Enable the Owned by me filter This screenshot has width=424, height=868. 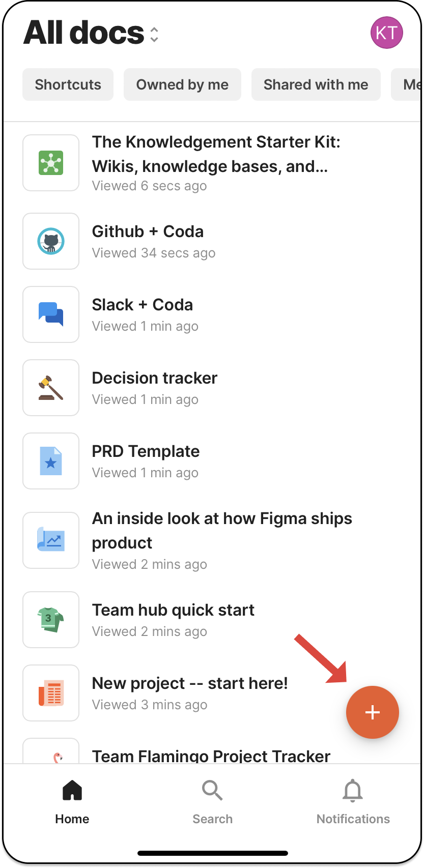182,84
